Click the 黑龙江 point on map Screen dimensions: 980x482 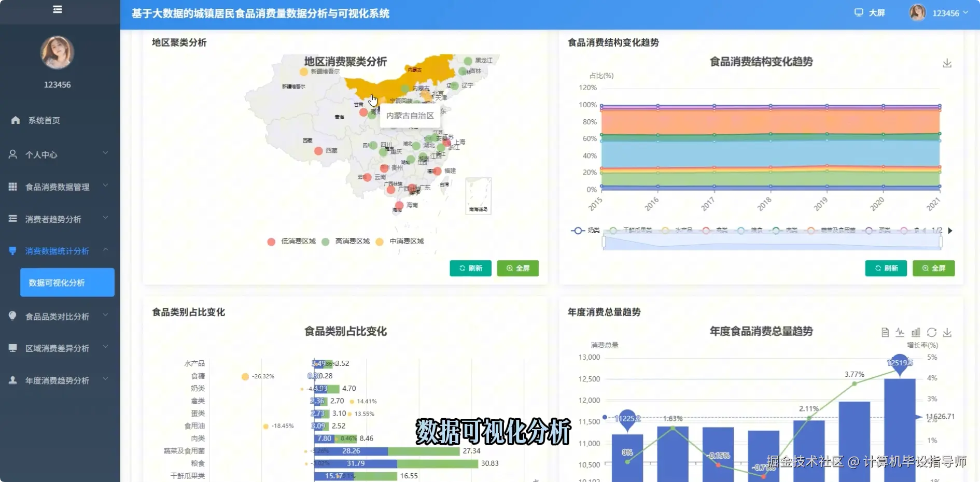tap(468, 61)
